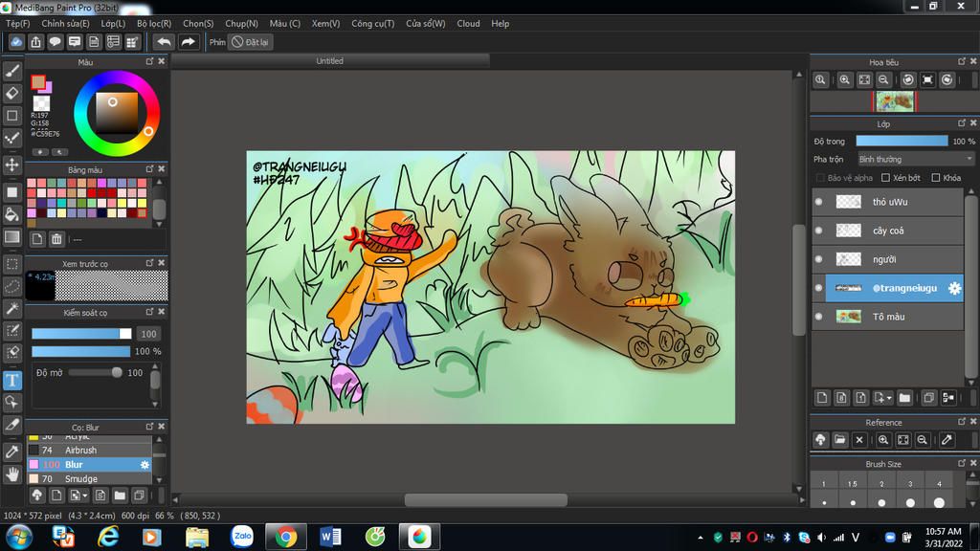The width and height of the screenshot is (980, 551).
Task: Select the Gradient tool
Action: [x=11, y=237]
